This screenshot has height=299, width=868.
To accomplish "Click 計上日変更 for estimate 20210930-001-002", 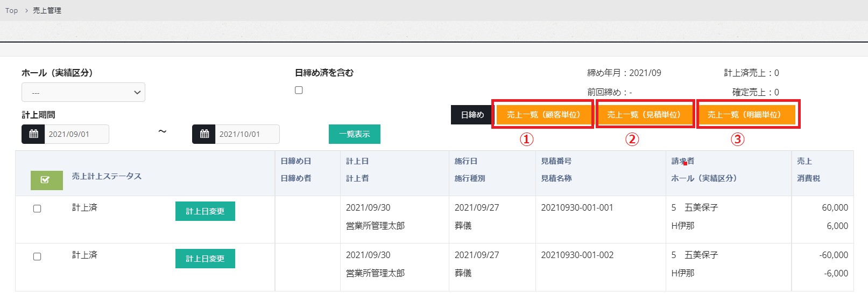I will [x=205, y=259].
